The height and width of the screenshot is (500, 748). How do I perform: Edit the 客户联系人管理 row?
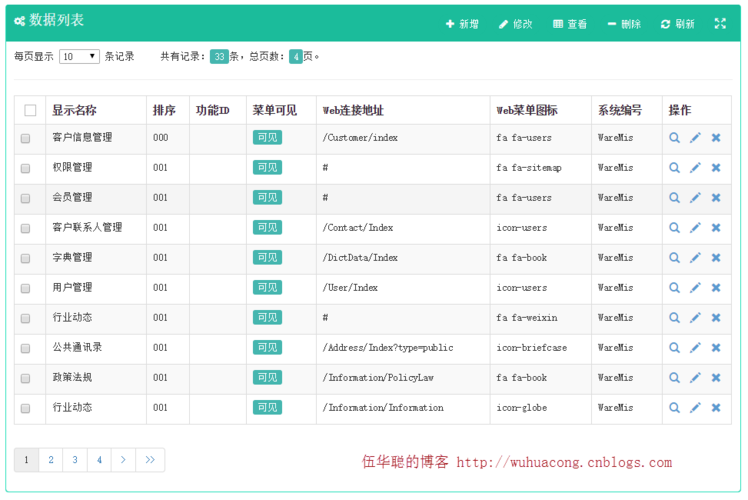(x=695, y=228)
